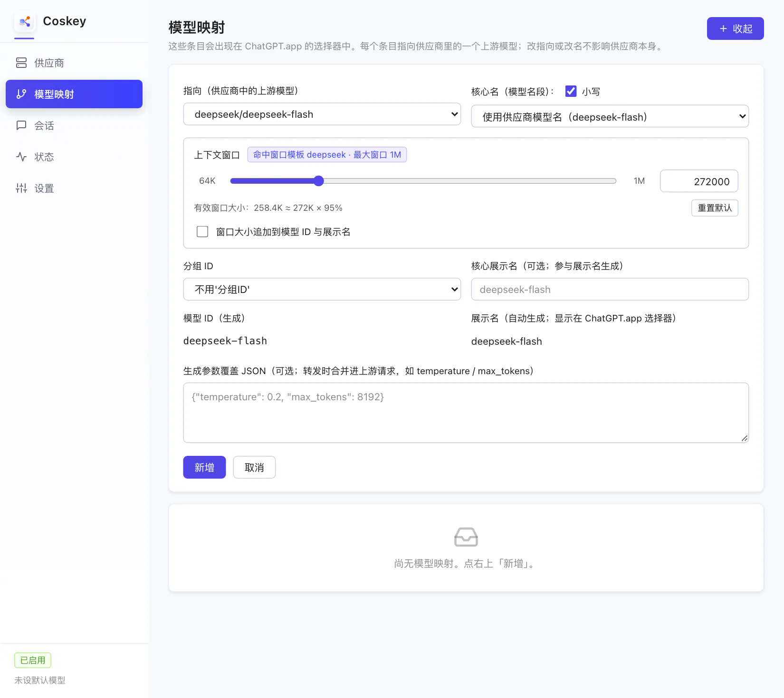Click the 未设默认模型 text

click(40, 680)
